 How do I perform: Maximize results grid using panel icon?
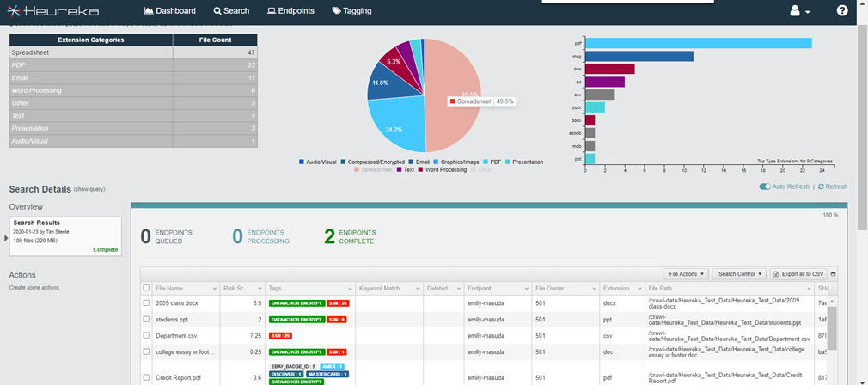coord(834,274)
